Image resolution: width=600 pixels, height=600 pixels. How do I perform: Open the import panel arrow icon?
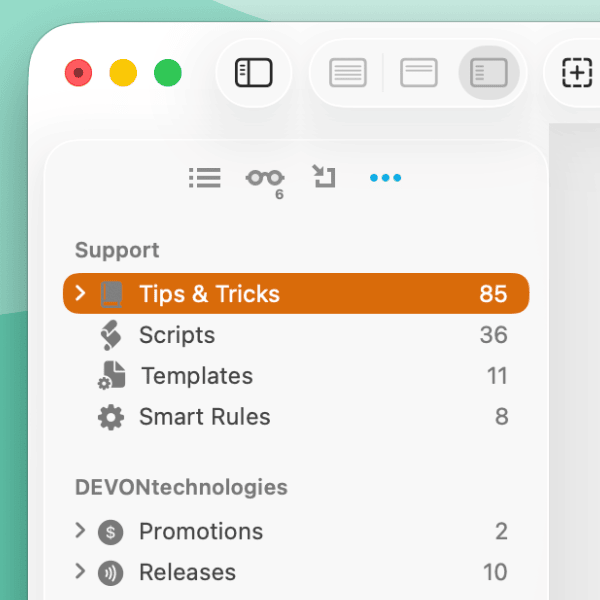pos(323,178)
